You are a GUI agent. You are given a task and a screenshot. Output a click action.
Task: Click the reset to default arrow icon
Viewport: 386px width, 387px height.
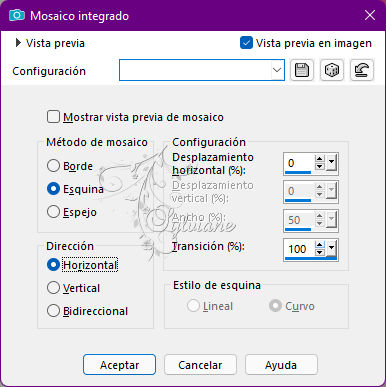click(x=362, y=70)
